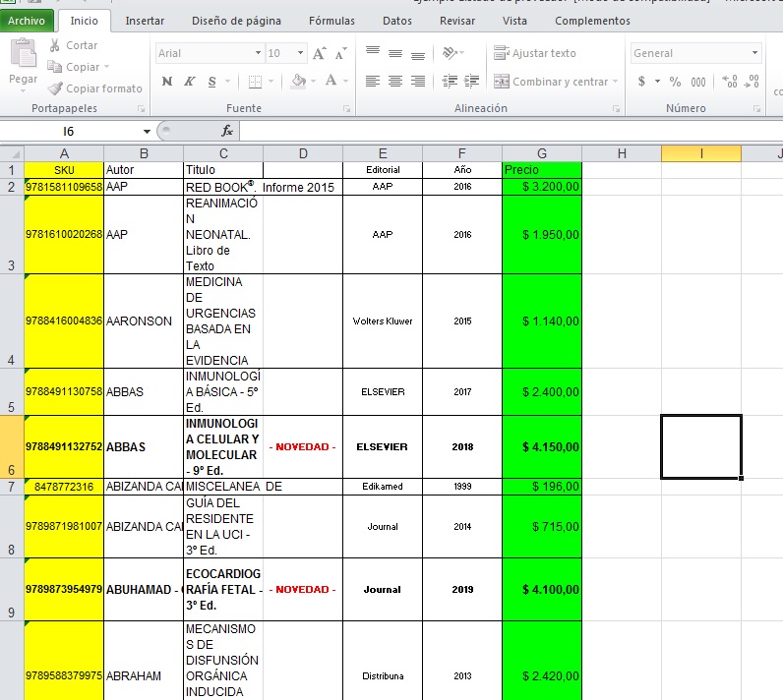Switch to Diseño de página tab
783x700 pixels.
[236, 21]
